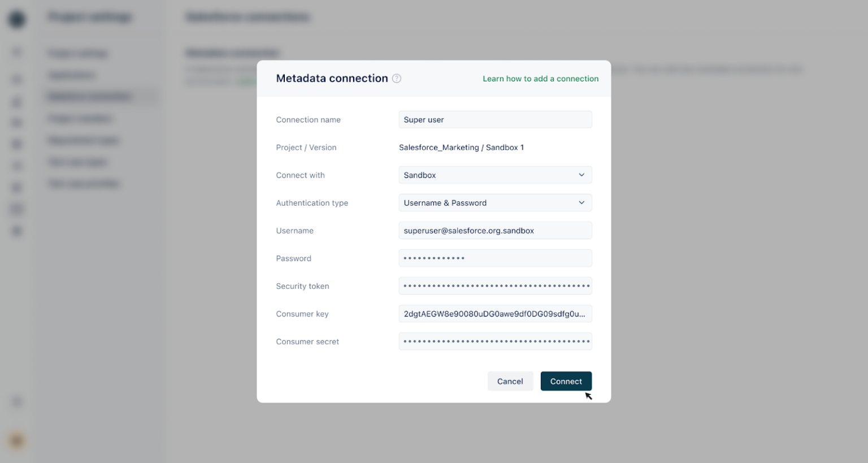The image size is (868, 463).
Task: Edit the Connection name field showing Super user
Action: [494, 119]
